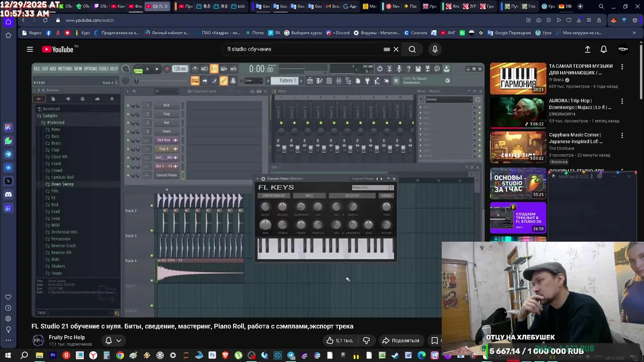Dislike the FL Studio video
The image size is (644, 362).
[366, 340]
